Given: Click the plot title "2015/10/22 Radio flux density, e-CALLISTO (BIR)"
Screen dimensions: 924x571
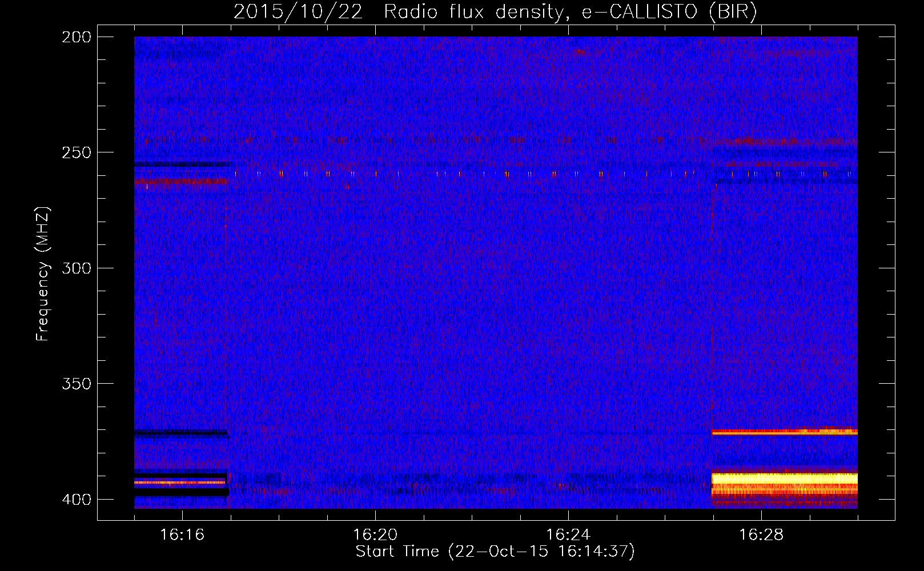Looking at the screenshot, I should (x=495, y=11).
